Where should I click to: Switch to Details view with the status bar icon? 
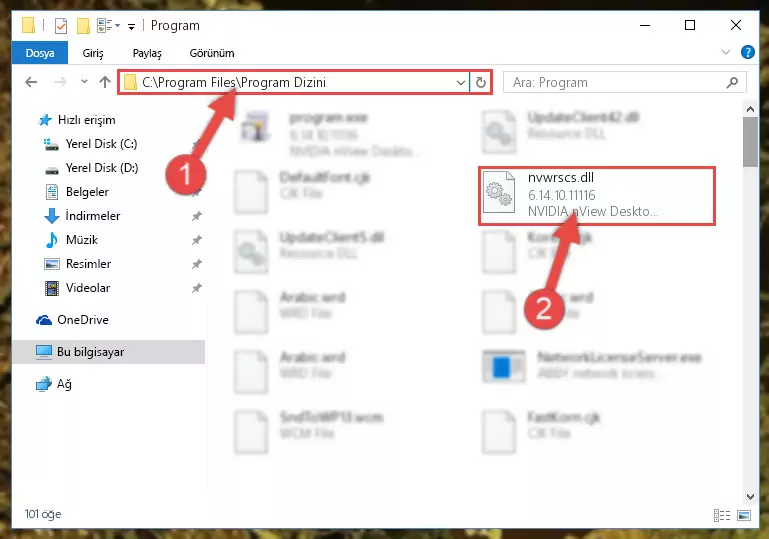pos(721,515)
